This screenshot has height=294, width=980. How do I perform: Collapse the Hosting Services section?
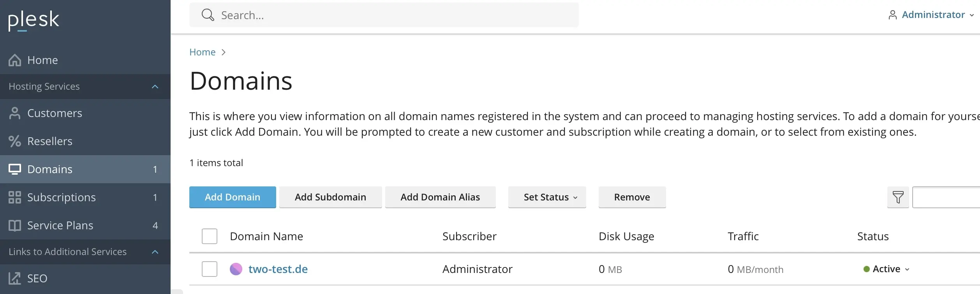(x=155, y=86)
